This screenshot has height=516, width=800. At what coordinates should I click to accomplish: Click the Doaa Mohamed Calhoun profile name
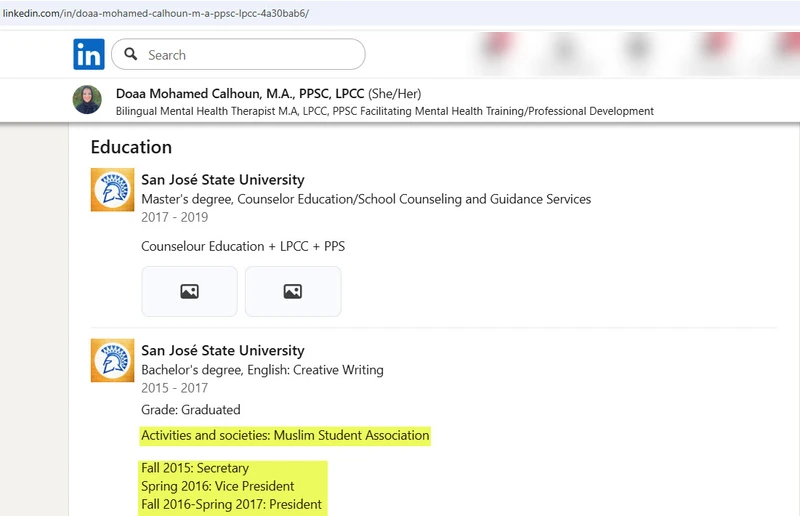[240, 93]
